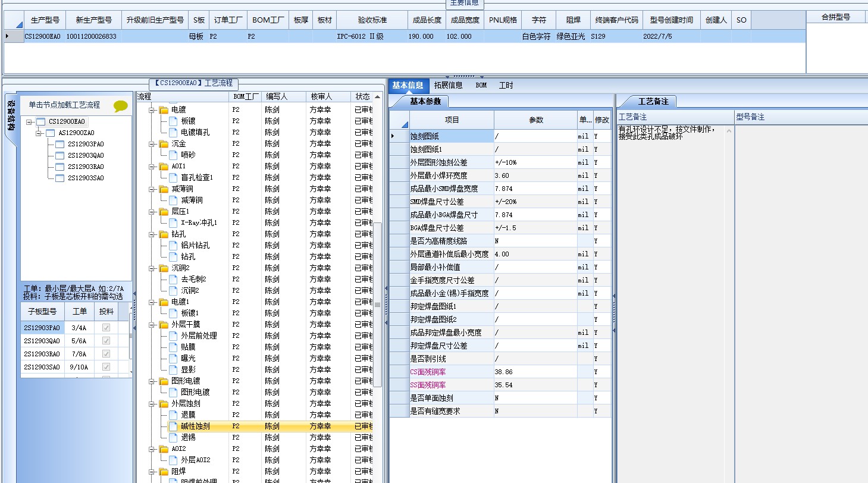Click the document icon next to 电镀填孔

173,133
